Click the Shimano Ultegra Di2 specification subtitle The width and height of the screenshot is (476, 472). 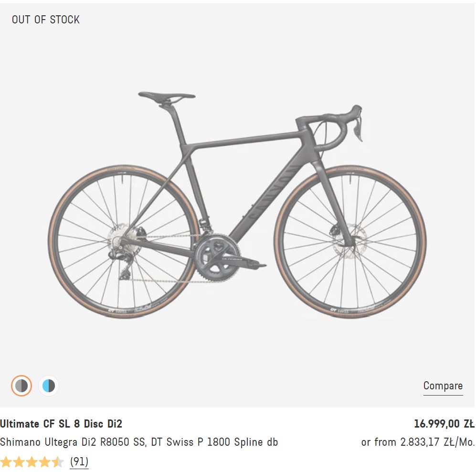pyautogui.click(x=139, y=442)
